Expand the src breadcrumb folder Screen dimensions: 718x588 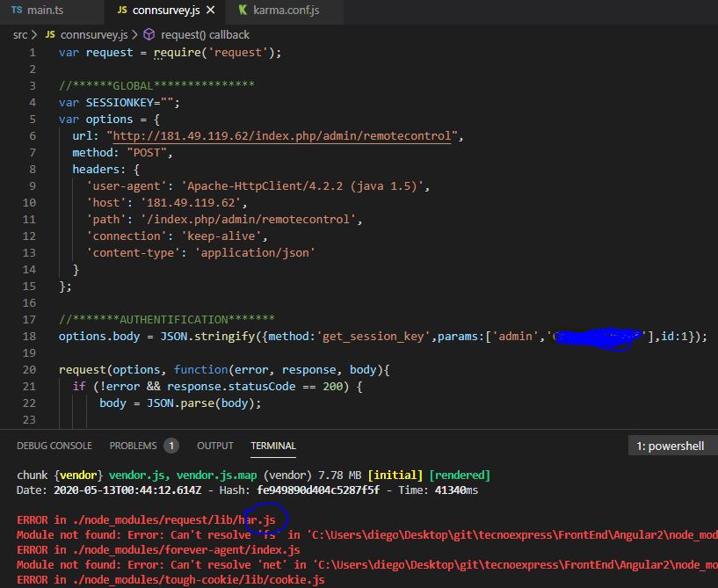(20, 34)
